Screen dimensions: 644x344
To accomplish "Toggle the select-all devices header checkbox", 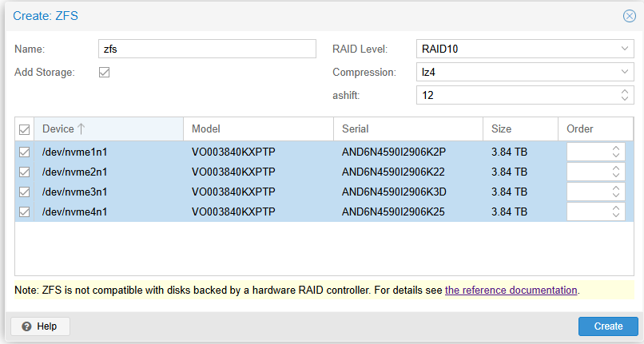I will pyautogui.click(x=24, y=129).
